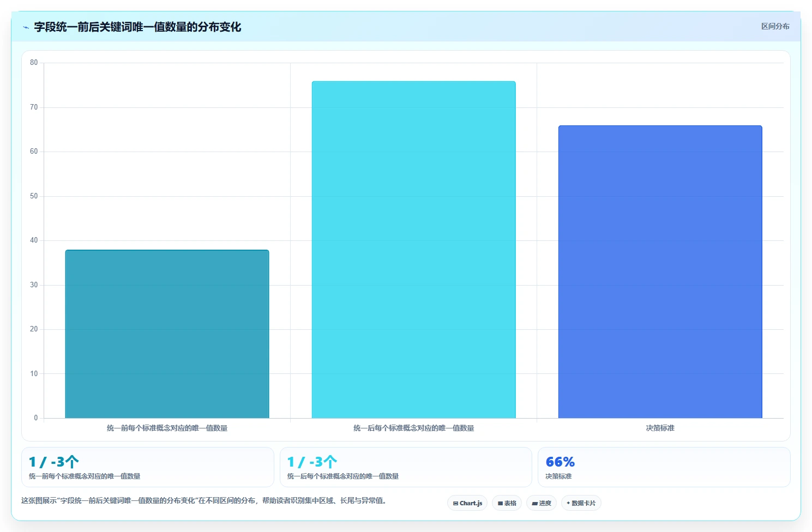Screen dimensions: 812x532
Task: Click the 决策标准 caption under 66%
Action: pyautogui.click(x=558, y=476)
